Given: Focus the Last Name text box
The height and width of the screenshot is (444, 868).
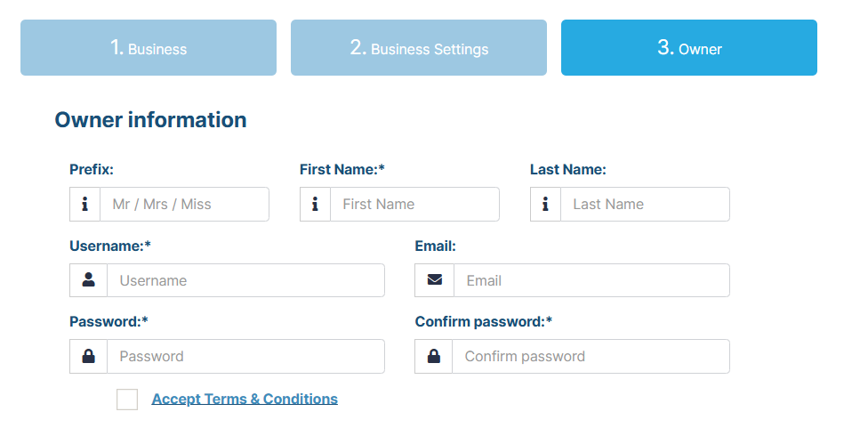Looking at the screenshot, I should pyautogui.click(x=645, y=205).
